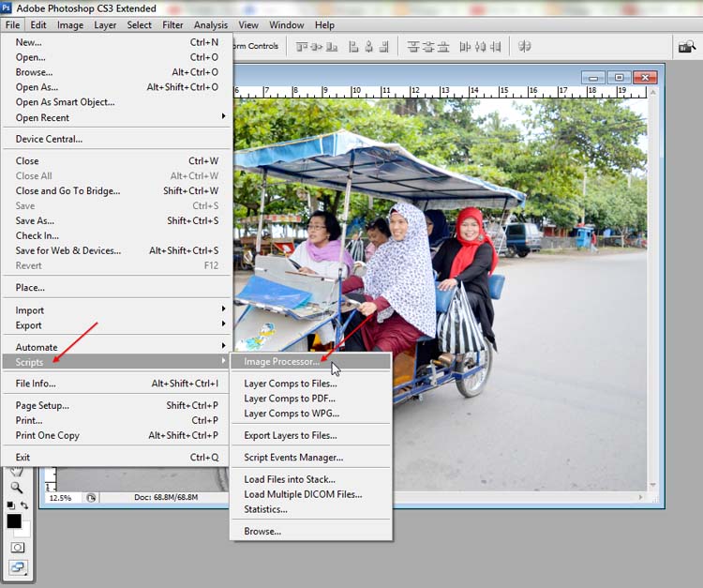Click align horizontal centers icon
703x588 pixels.
[369, 46]
